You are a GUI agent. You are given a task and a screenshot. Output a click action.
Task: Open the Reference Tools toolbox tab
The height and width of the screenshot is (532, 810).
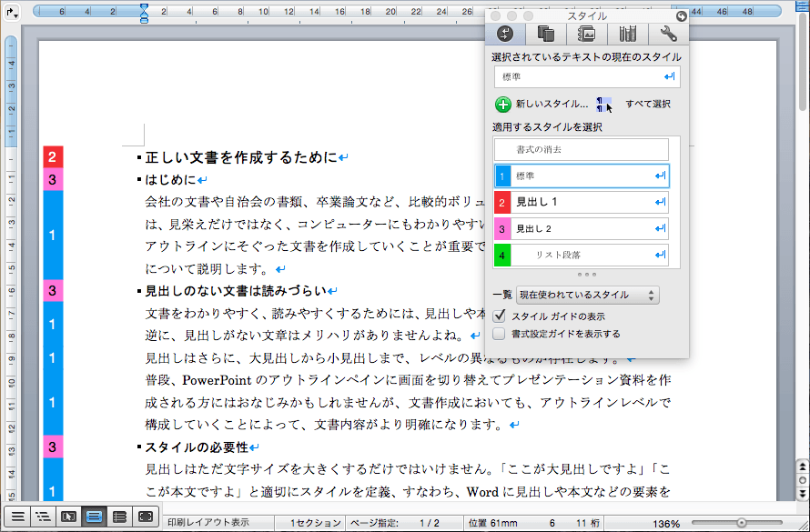627,34
